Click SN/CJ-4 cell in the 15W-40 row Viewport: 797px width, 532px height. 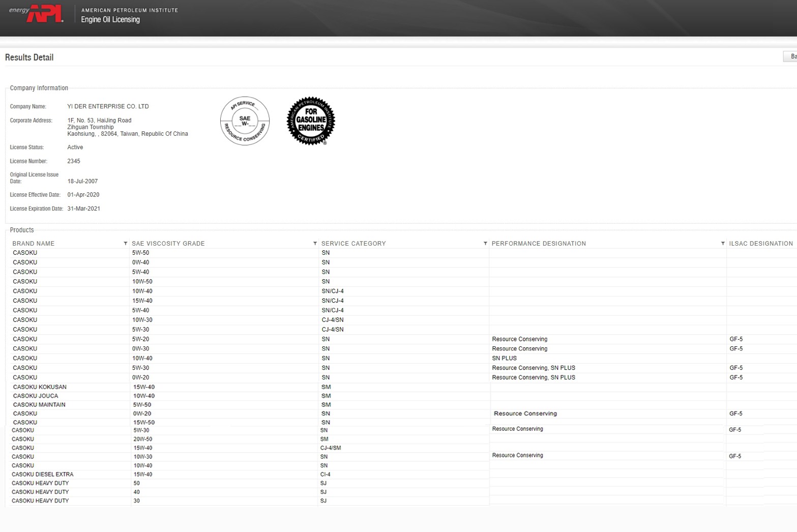[333, 301]
